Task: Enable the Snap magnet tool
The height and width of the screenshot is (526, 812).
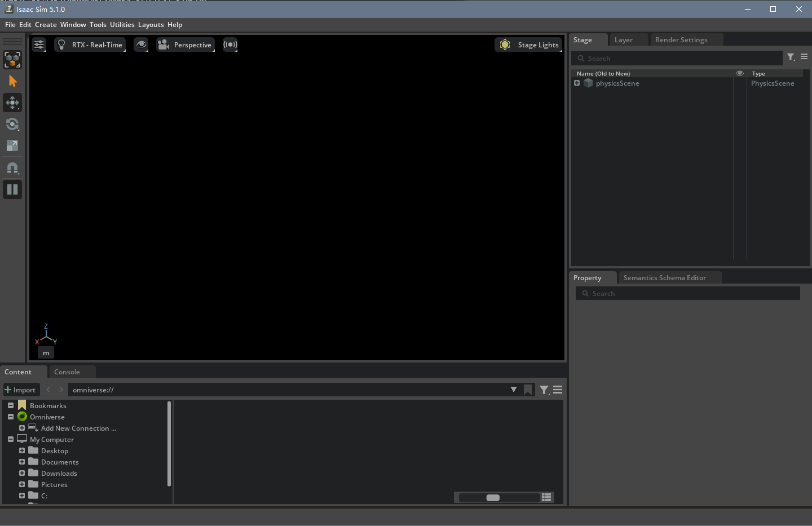Action: click(x=12, y=167)
